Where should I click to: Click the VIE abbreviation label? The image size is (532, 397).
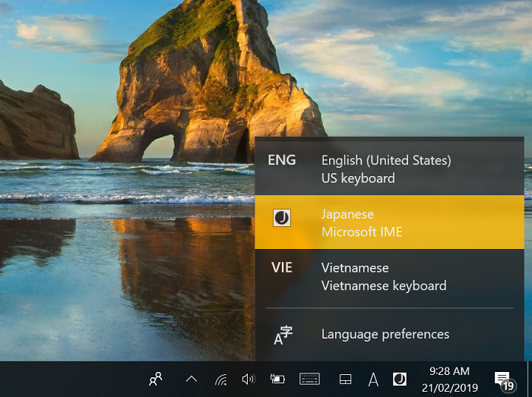pos(282,268)
